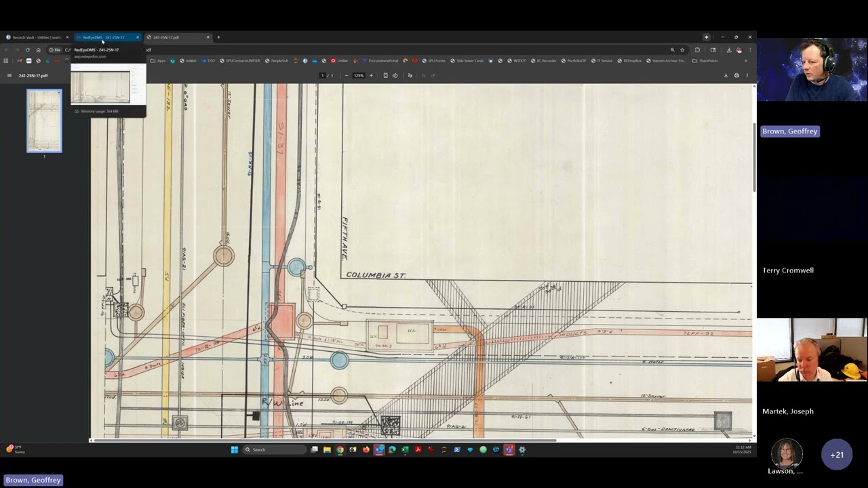Open KC Recorder bookmark
The image size is (868, 488).
[x=544, y=60]
